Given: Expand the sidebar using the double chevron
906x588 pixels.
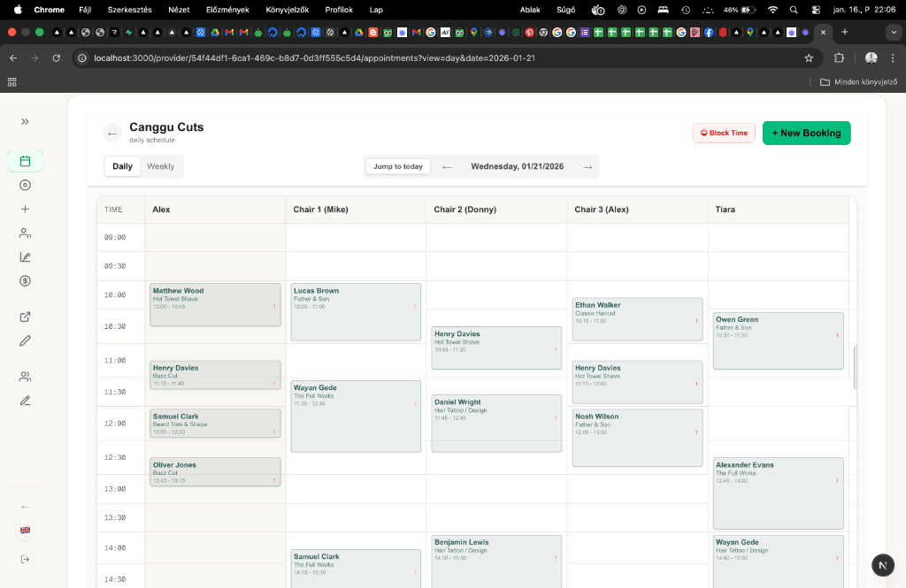Looking at the screenshot, I should click(x=25, y=121).
